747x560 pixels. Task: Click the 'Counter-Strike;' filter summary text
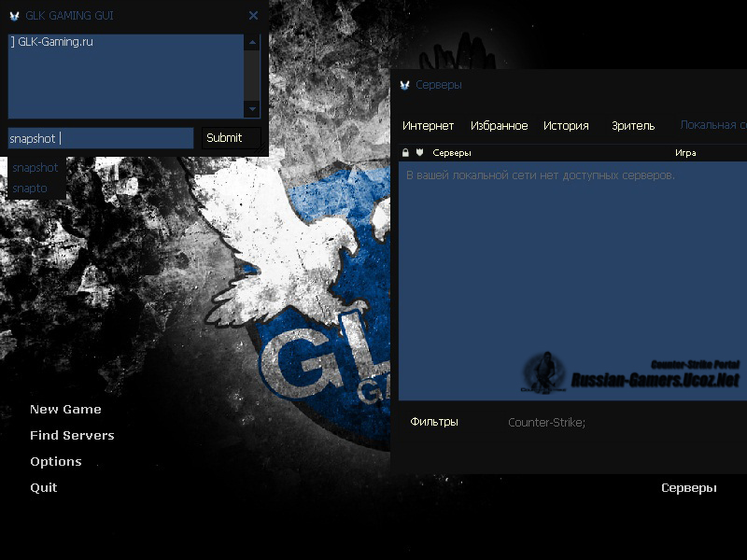point(546,423)
